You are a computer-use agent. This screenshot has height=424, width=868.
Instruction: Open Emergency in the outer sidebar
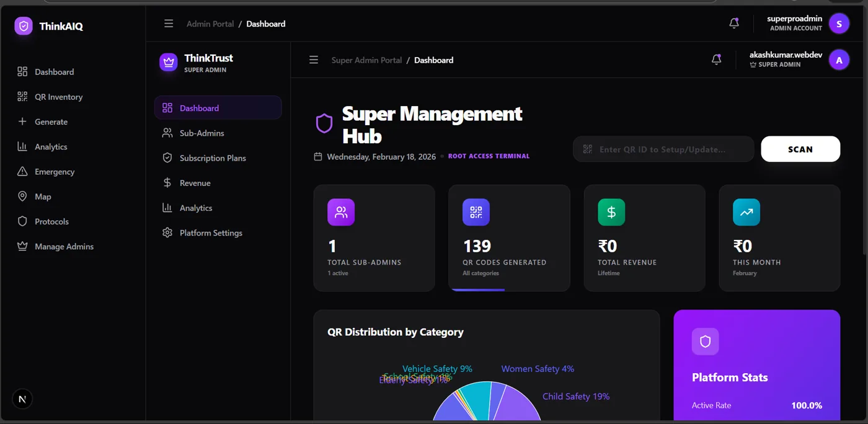[55, 172]
